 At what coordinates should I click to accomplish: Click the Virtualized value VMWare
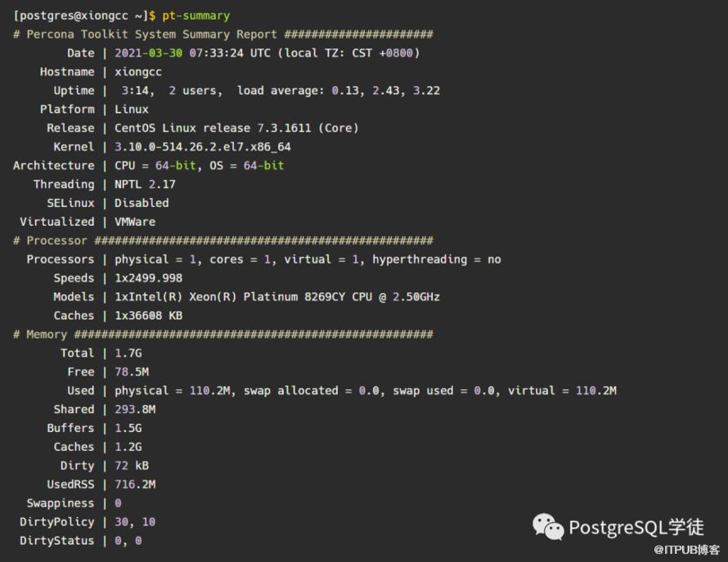(x=135, y=222)
